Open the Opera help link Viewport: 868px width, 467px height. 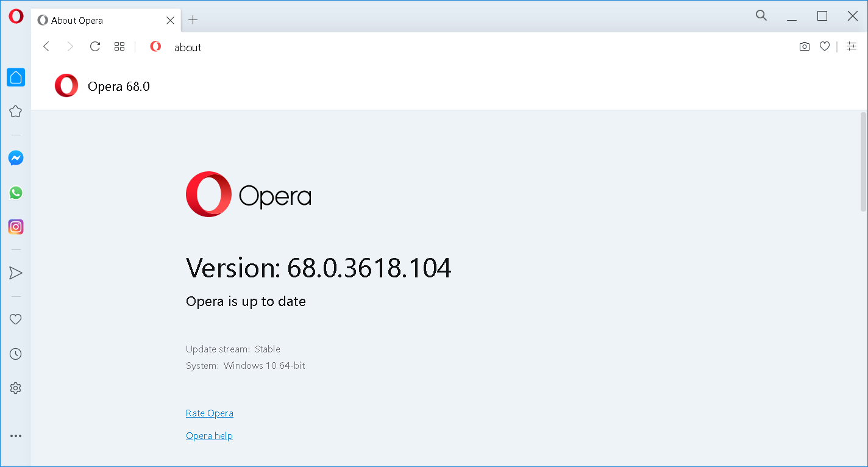pyautogui.click(x=209, y=436)
